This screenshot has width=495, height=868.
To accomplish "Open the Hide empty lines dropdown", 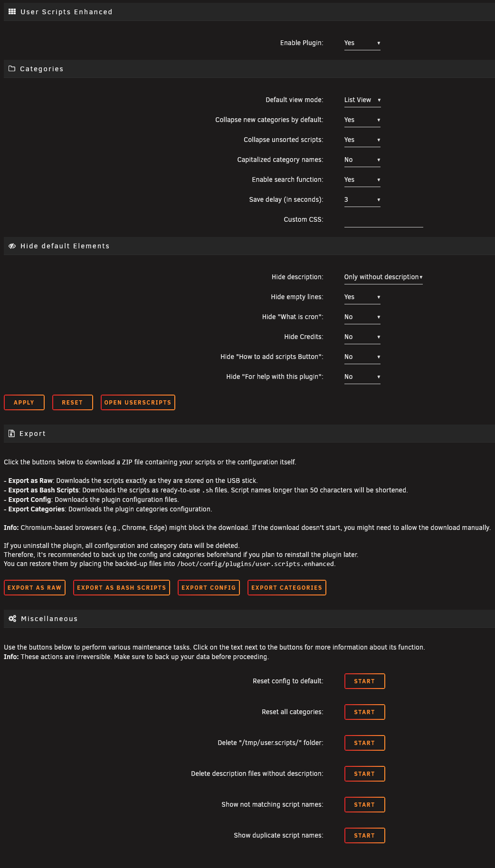I will tap(362, 297).
